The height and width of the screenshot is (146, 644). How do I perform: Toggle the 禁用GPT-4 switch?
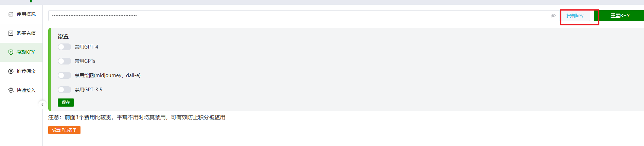click(x=65, y=47)
